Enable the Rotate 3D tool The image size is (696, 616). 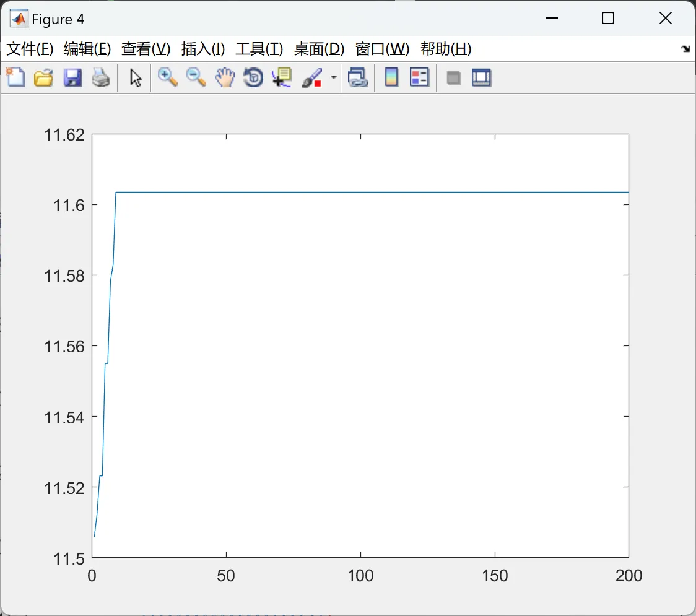[x=253, y=77]
